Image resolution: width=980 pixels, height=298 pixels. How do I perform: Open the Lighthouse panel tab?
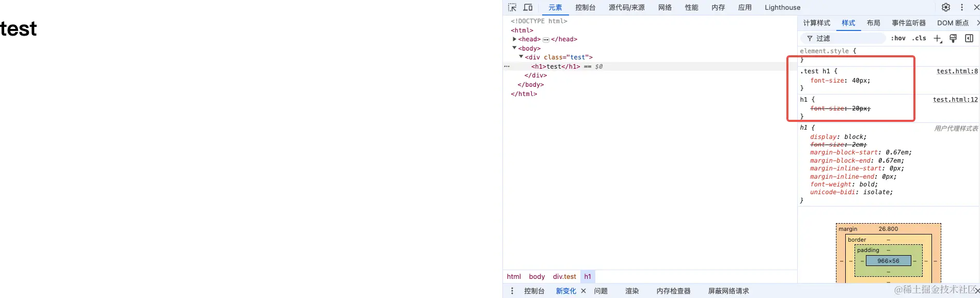783,7
